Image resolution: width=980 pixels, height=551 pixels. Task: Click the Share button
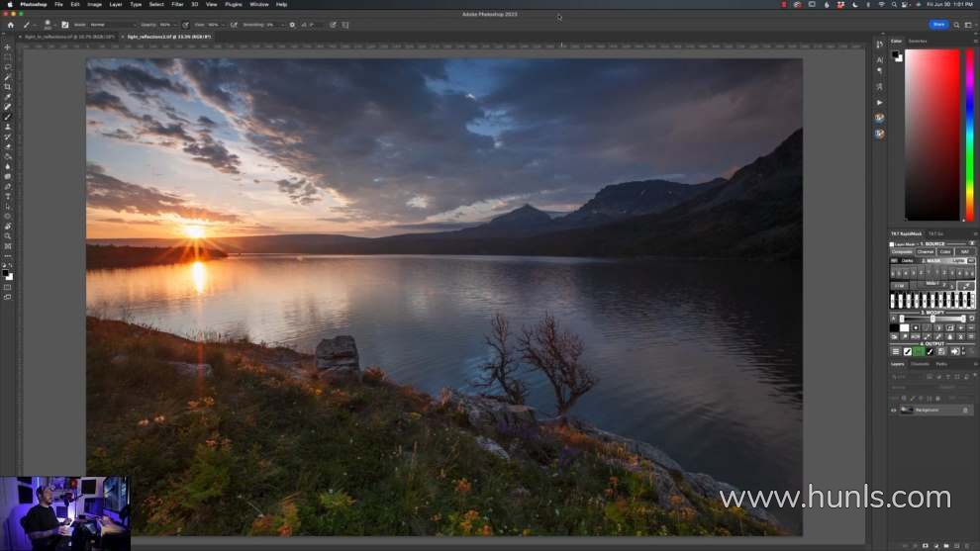[938, 25]
